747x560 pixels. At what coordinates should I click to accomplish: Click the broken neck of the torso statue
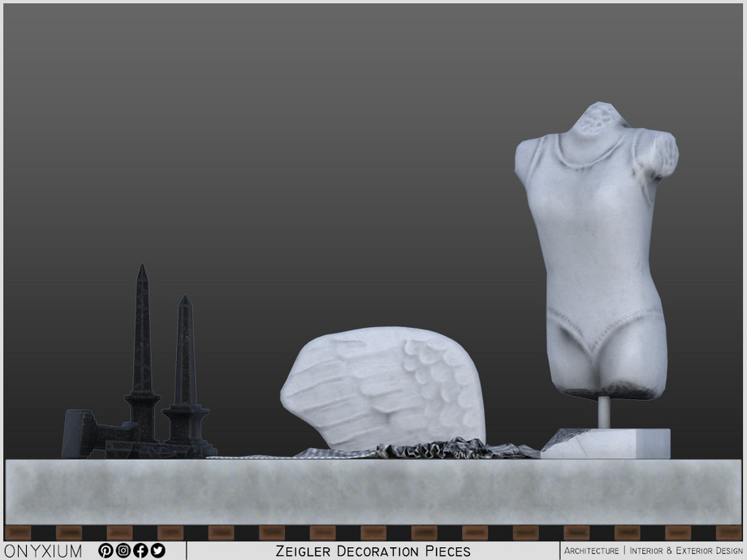[601, 118]
